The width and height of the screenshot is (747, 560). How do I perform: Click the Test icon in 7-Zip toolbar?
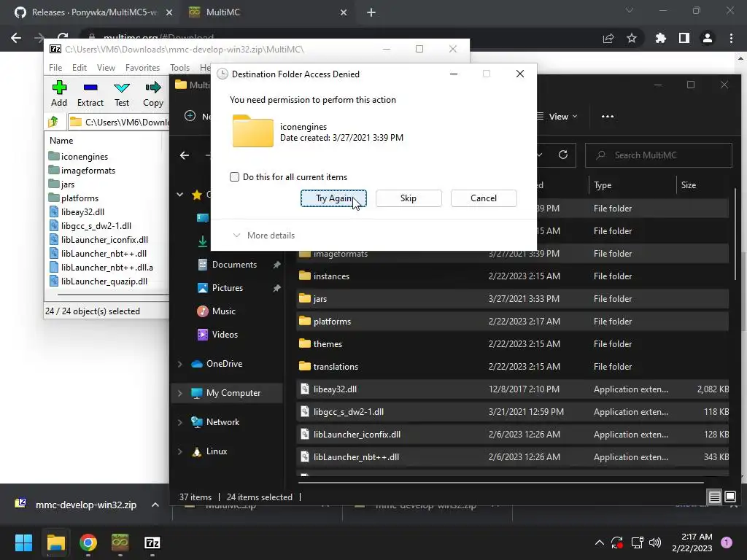[x=122, y=93]
